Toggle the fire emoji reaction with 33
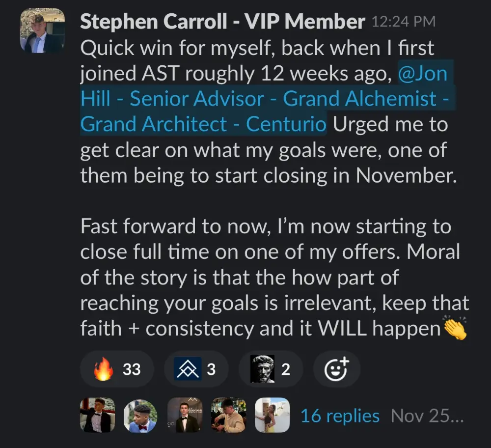 pyautogui.click(x=117, y=369)
